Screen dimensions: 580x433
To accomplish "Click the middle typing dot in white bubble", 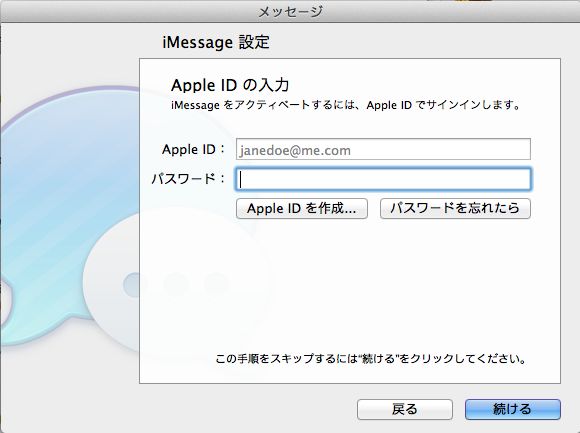I will click(x=176, y=285).
